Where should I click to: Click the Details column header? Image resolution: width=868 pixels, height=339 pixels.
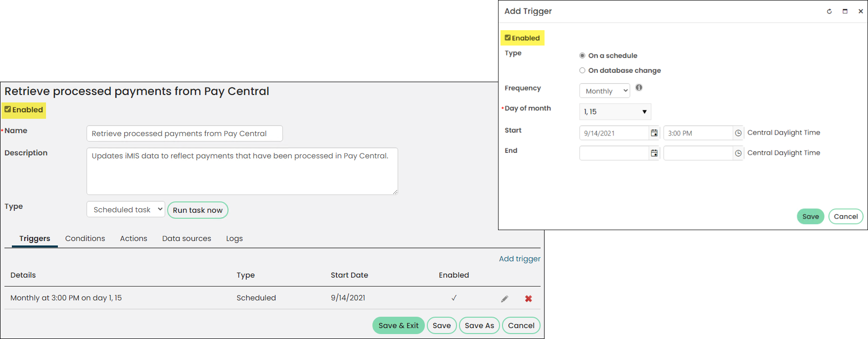coord(23,275)
